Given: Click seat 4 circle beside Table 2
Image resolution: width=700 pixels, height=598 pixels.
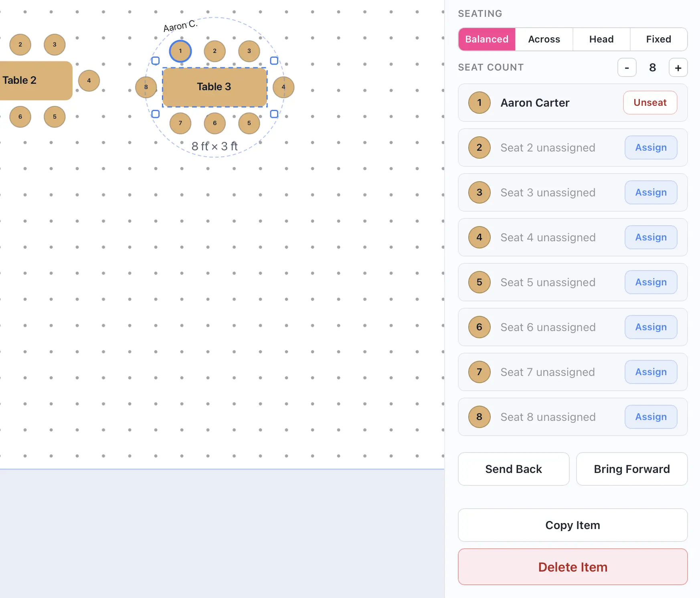Looking at the screenshot, I should coord(89,81).
